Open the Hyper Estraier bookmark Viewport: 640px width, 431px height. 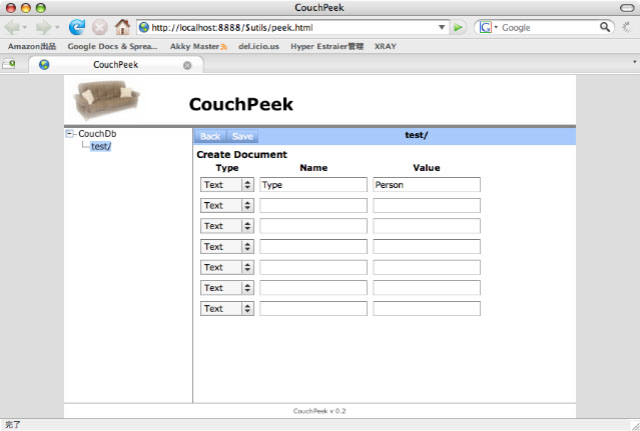(x=327, y=46)
